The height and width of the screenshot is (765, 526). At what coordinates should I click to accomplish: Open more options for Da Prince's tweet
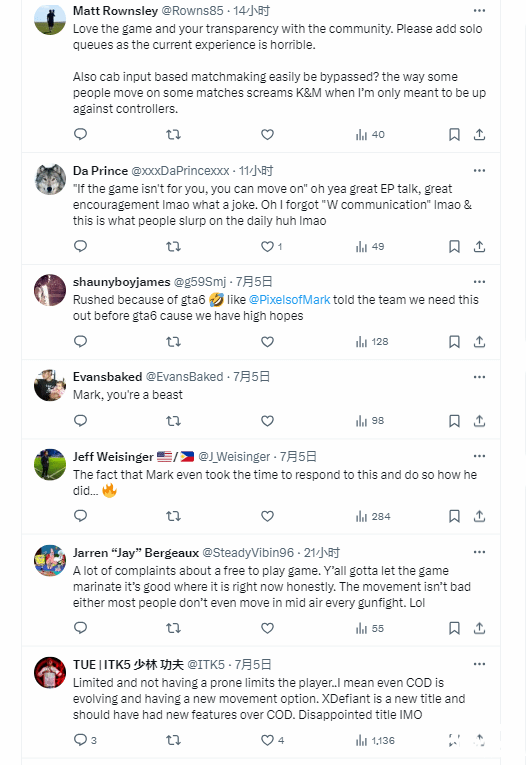480,170
